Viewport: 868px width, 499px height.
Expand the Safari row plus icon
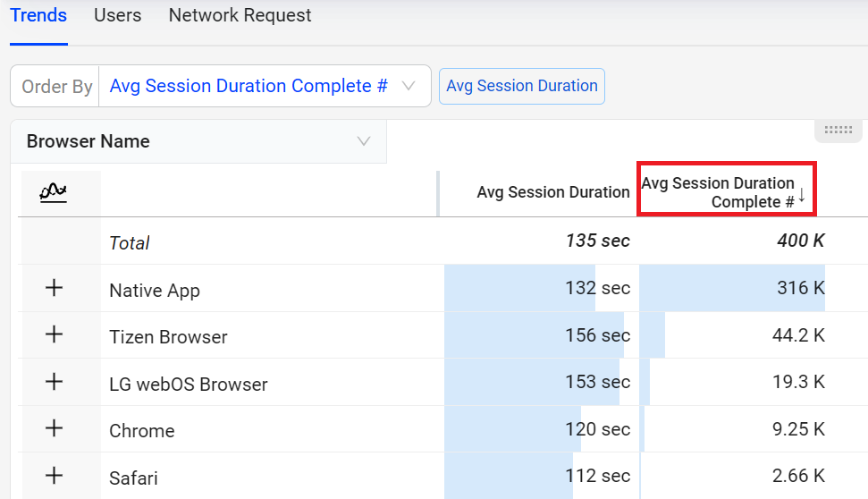(55, 476)
